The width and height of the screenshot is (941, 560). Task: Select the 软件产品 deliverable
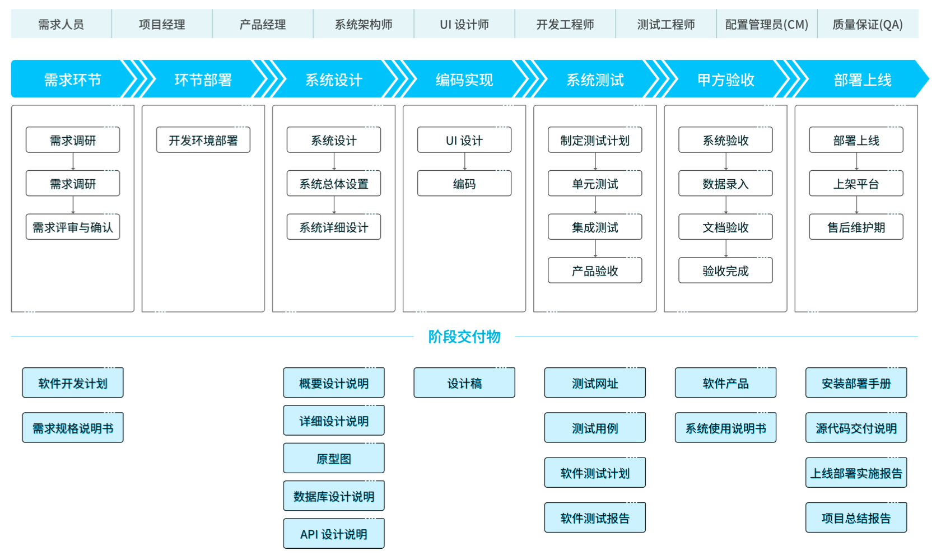tap(726, 383)
